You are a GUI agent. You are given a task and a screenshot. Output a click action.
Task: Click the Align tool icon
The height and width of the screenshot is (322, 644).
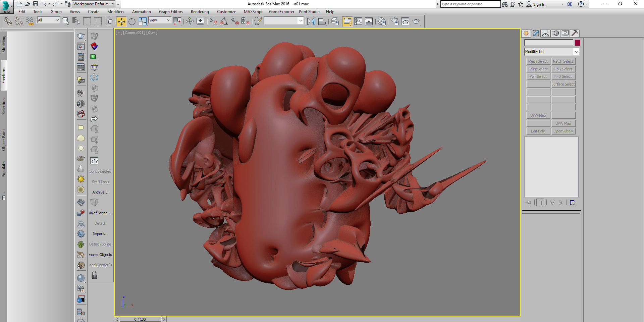pos(322,21)
